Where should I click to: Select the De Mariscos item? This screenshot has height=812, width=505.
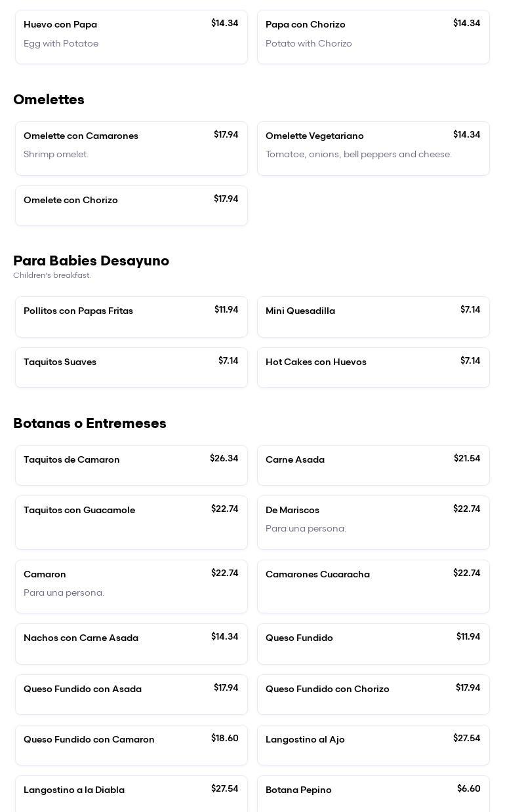(x=373, y=522)
